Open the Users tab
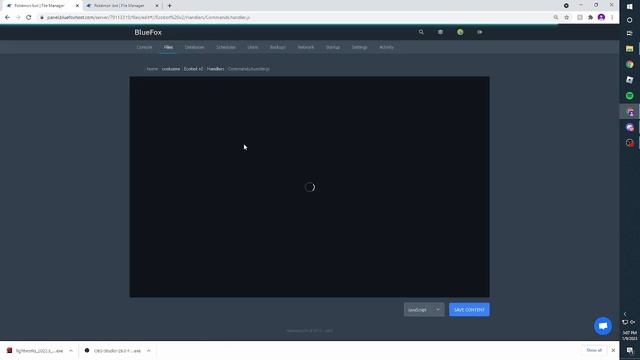The width and height of the screenshot is (640, 360). (x=253, y=47)
